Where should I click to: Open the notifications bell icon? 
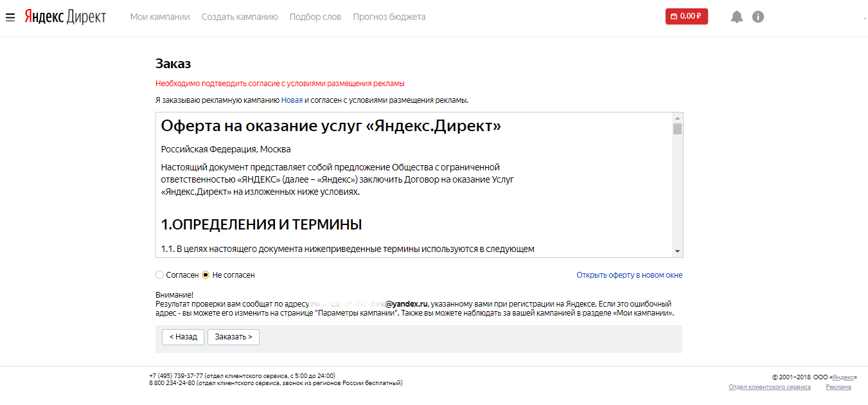pyautogui.click(x=737, y=17)
